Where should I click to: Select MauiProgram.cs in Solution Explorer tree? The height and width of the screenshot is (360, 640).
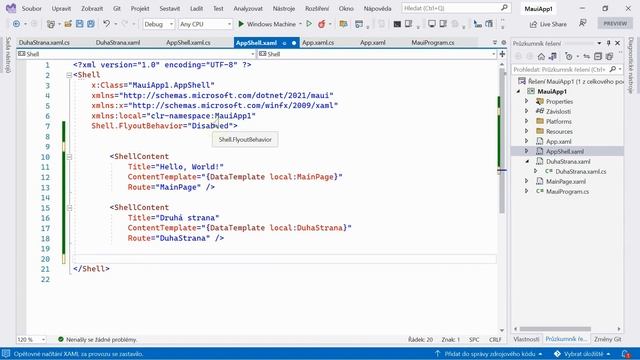567,191
